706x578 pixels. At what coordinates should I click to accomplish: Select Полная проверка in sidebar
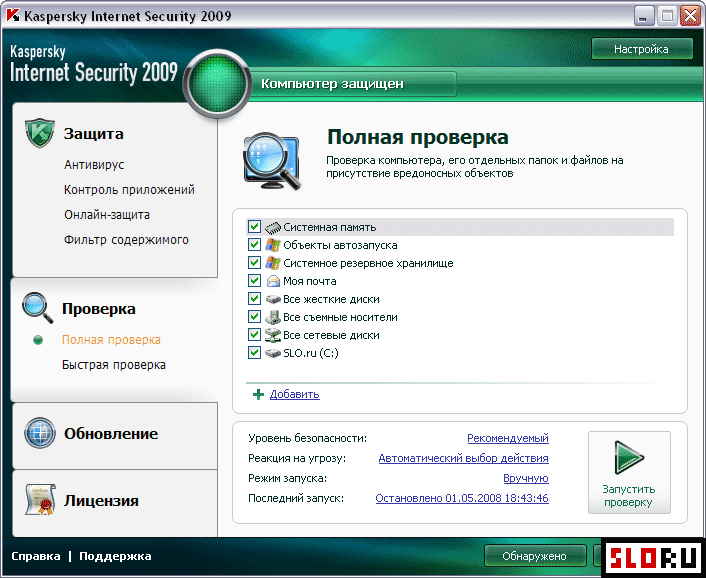click(x=111, y=340)
